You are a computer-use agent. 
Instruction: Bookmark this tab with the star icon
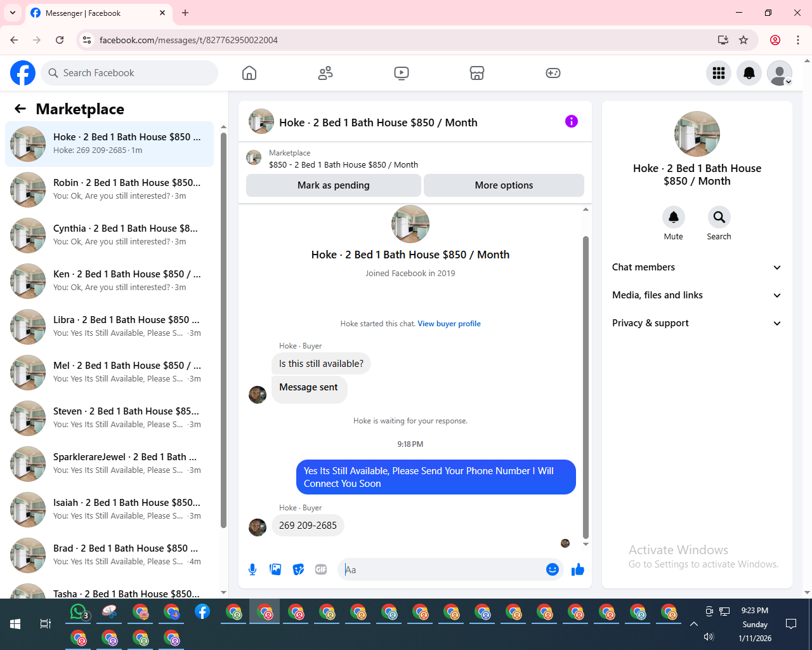[x=743, y=40]
